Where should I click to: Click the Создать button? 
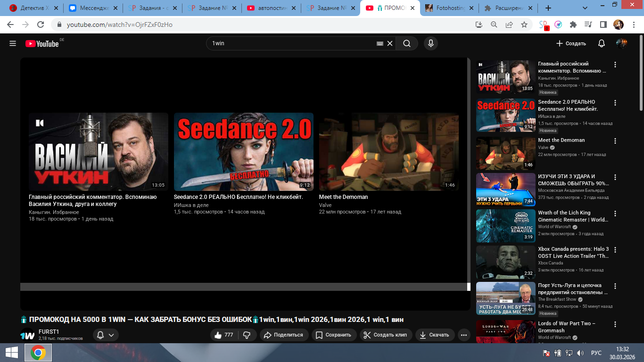tap(570, 43)
